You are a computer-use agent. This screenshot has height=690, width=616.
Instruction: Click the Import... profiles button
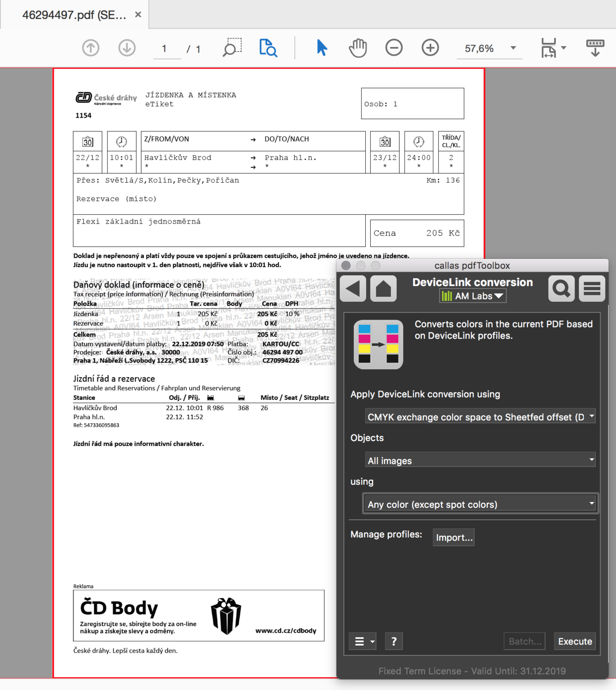click(454, 537)
